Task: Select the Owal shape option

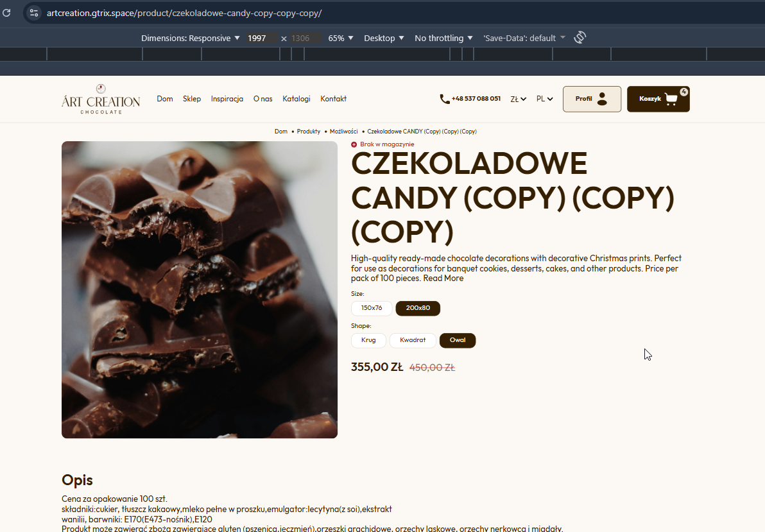Action: coord(458,340)
